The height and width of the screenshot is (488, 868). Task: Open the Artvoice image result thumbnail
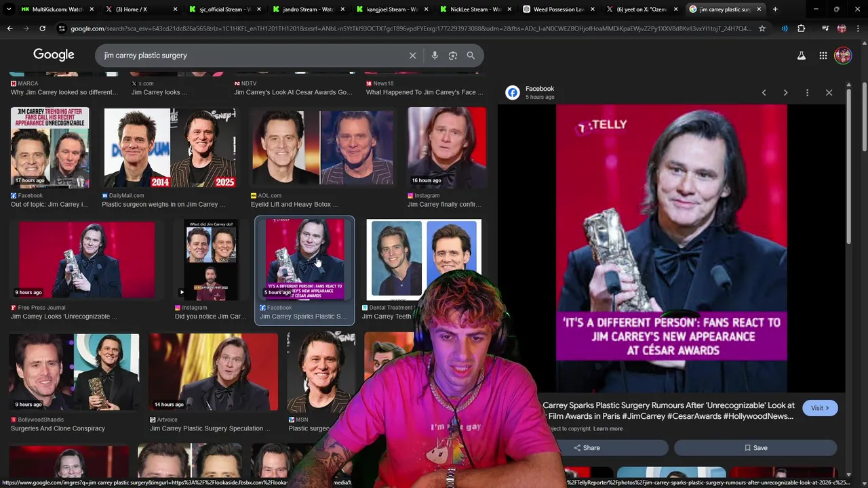pos(214,372)
